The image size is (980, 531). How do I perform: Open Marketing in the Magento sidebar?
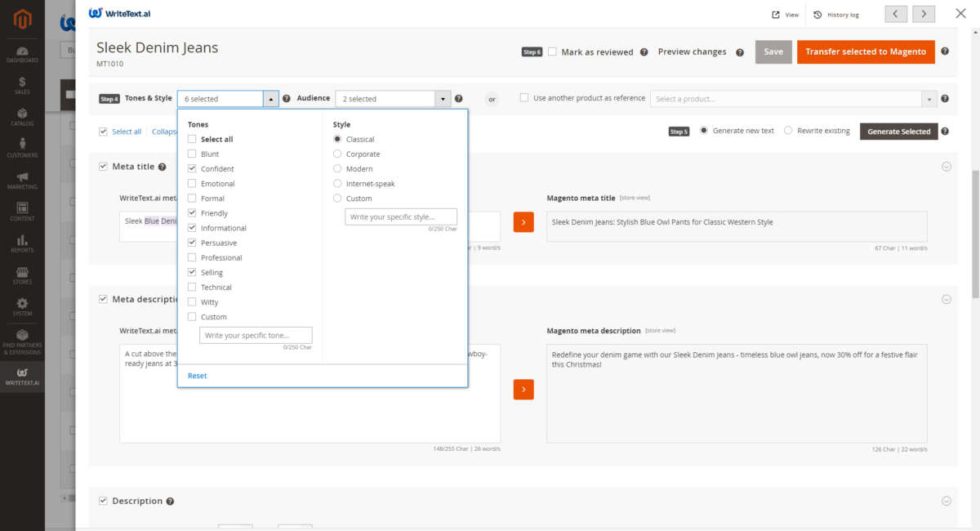click(22, 180)
